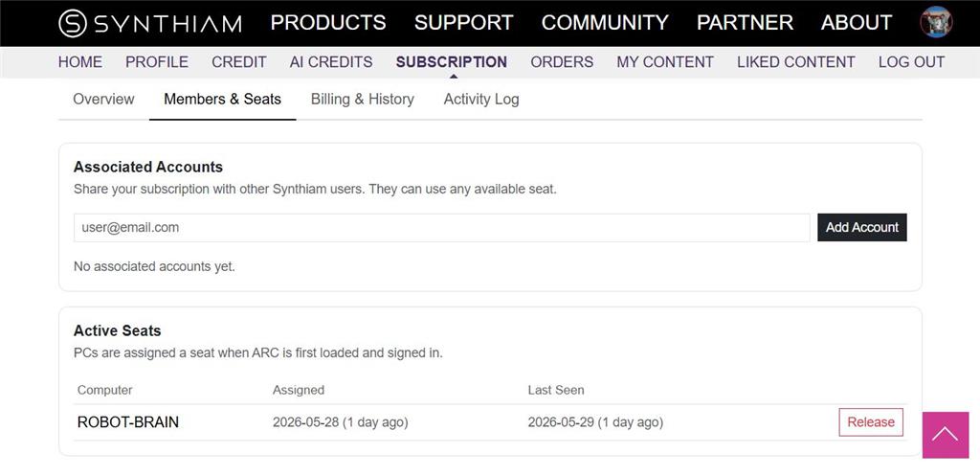980x476 pixels.
Task: Go to the HOME account link
Action: click(x=80, y=62)
